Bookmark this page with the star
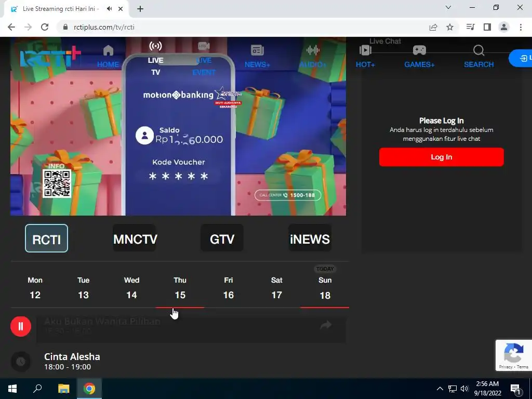532x399 pixels. (x=450, y=27)
